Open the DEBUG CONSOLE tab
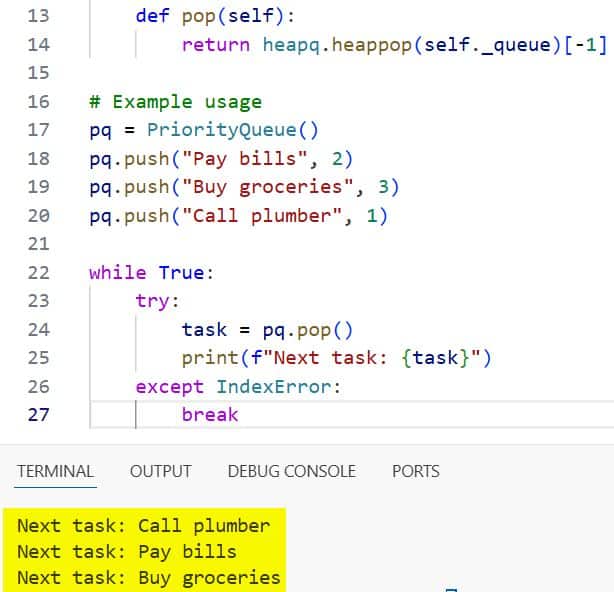This screenshot has width=614, height=592. [292, 471]
